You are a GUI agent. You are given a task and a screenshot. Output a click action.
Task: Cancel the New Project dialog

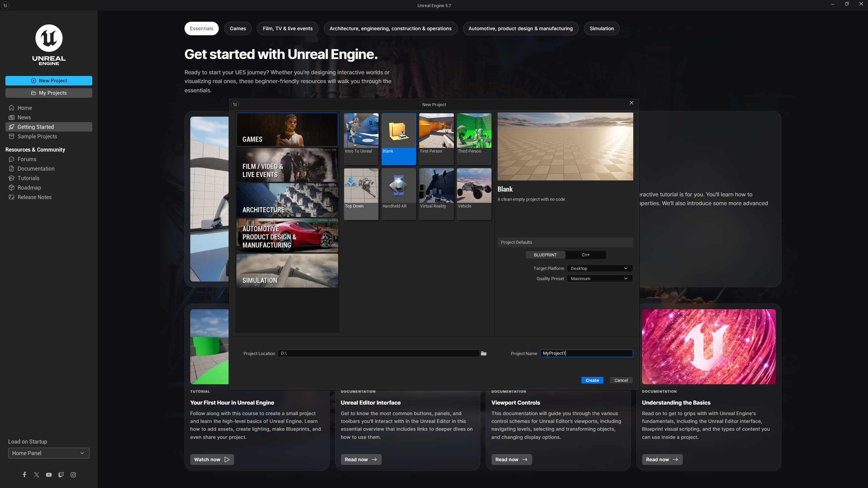click(x=621, y=380)
